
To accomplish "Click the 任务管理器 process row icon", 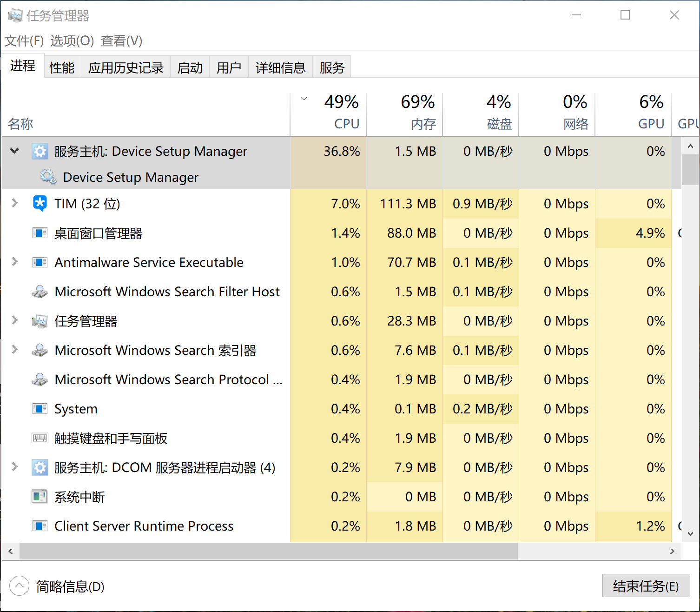I will pos(40,321).
